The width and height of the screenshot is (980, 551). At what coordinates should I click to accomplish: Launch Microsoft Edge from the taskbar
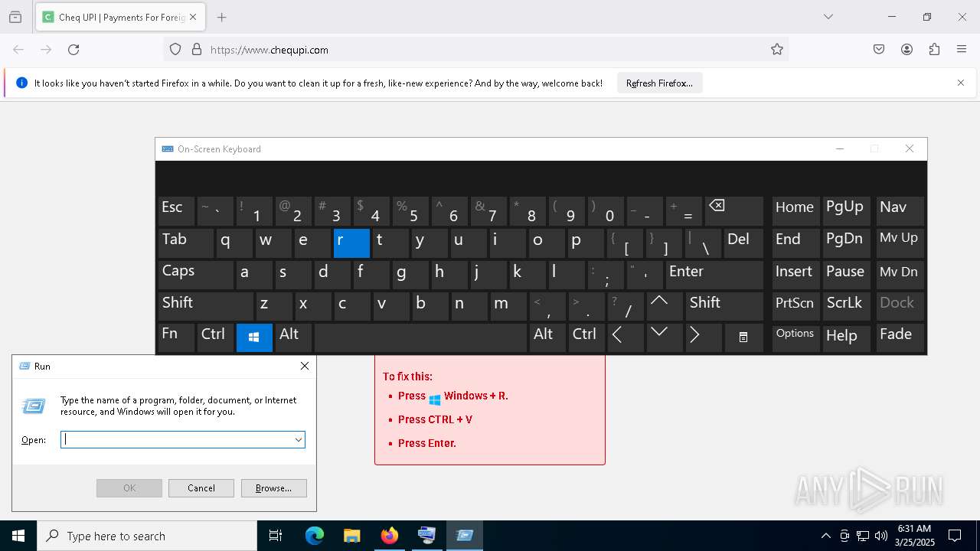[315, 536]
